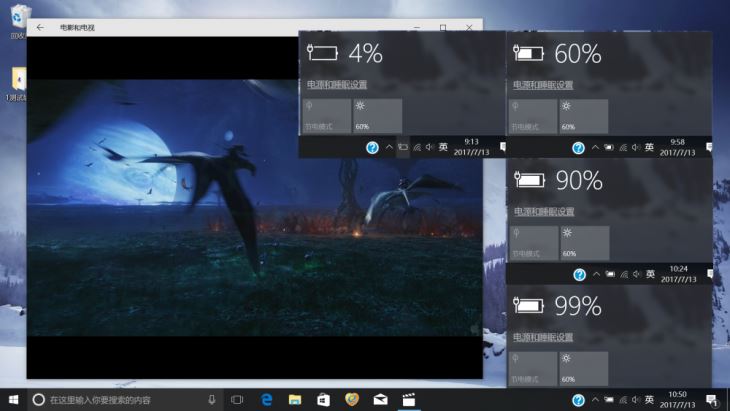Launch Microsoft Edge from the taskbar

266,399
